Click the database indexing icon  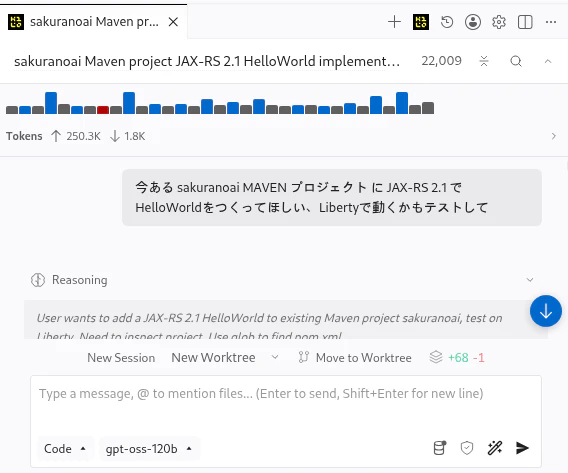tap(440, 448)
